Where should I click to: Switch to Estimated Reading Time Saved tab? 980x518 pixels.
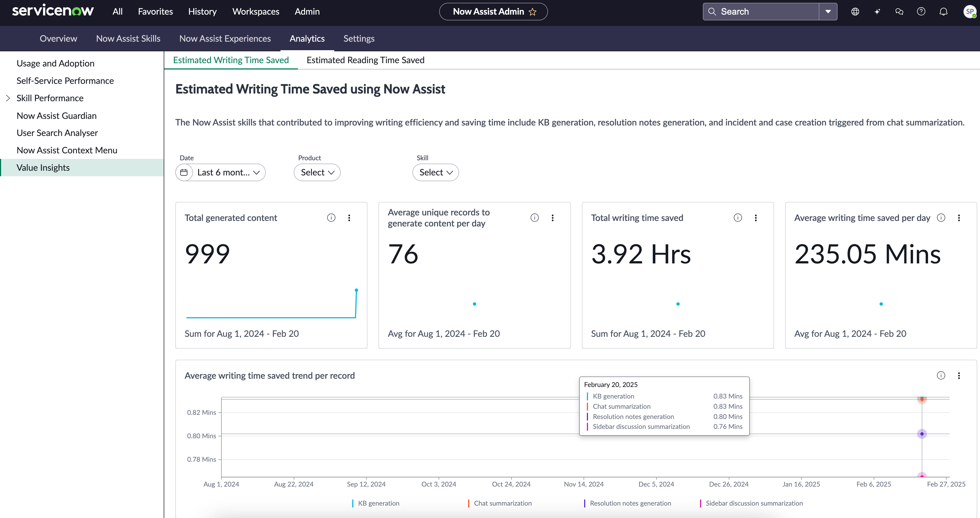pos(365,60)
